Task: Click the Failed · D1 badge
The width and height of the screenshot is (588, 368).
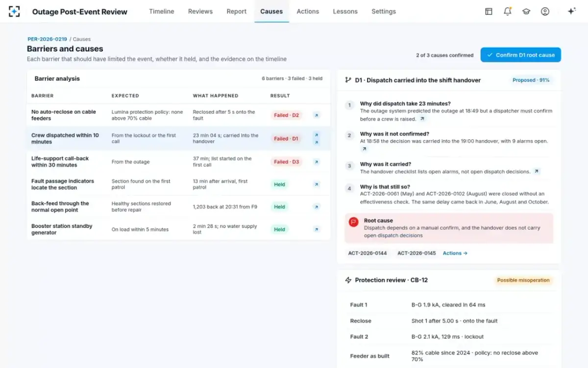Action: [287, 138]
